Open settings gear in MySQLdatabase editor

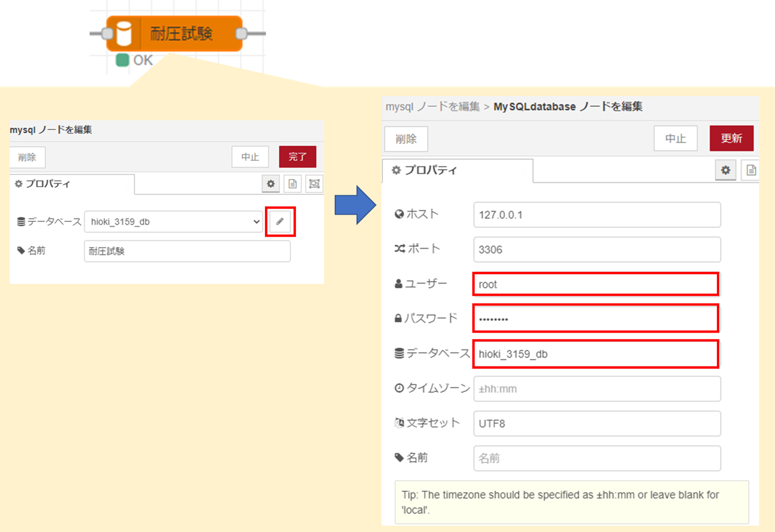coord(726,170)
